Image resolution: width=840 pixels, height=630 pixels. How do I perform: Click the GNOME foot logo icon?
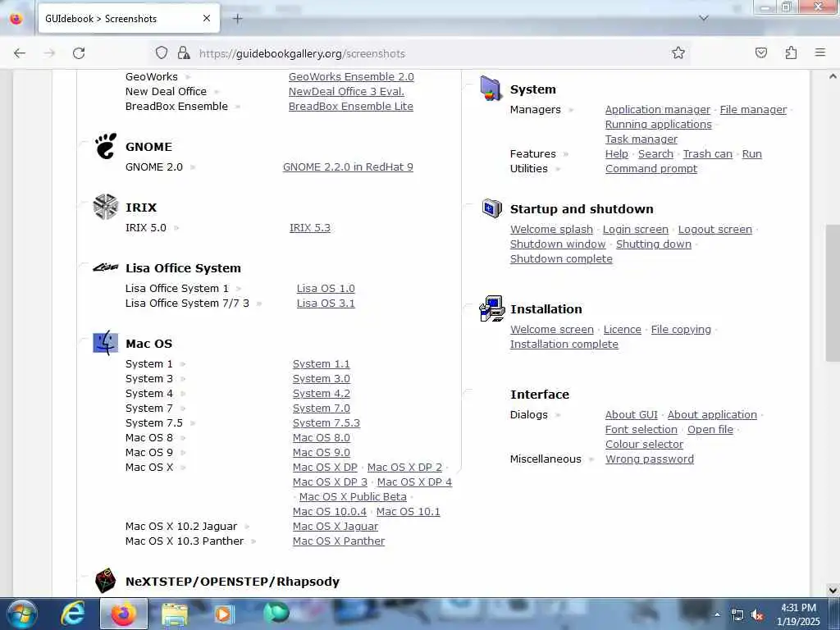pyautogui.click(x=106, y=146)
